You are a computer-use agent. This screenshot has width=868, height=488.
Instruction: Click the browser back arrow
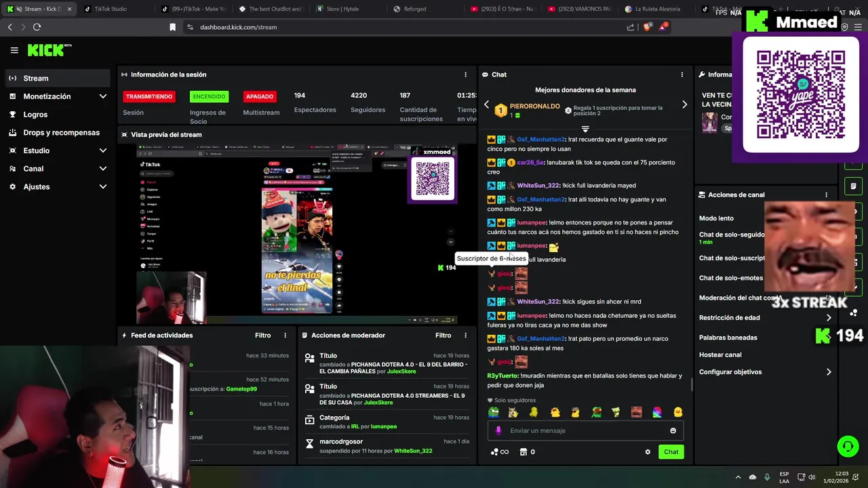click(9, 27)
